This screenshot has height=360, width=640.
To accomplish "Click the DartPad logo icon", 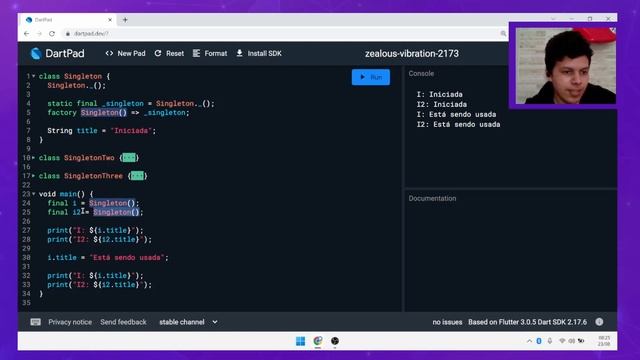I will click(36, 53).
